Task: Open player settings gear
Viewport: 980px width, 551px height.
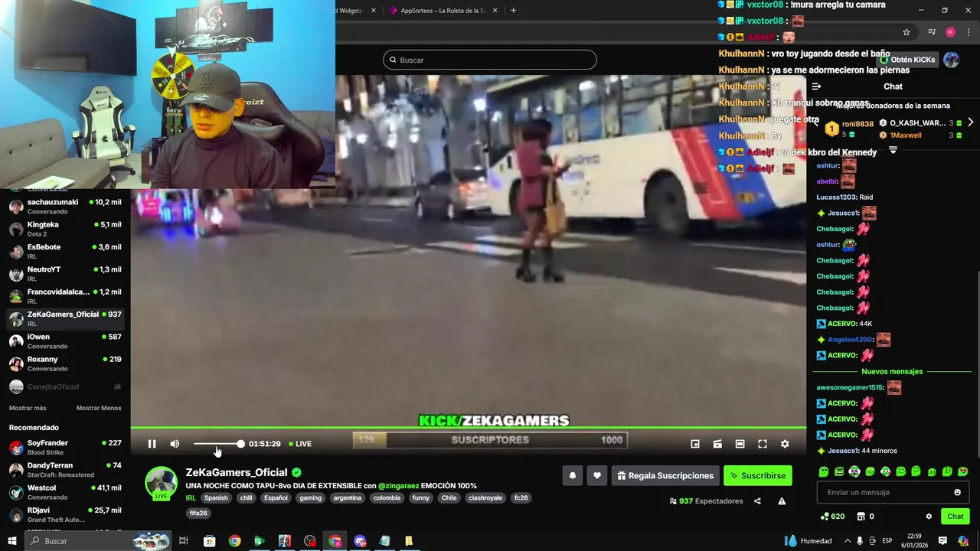Action: point(785,444)
